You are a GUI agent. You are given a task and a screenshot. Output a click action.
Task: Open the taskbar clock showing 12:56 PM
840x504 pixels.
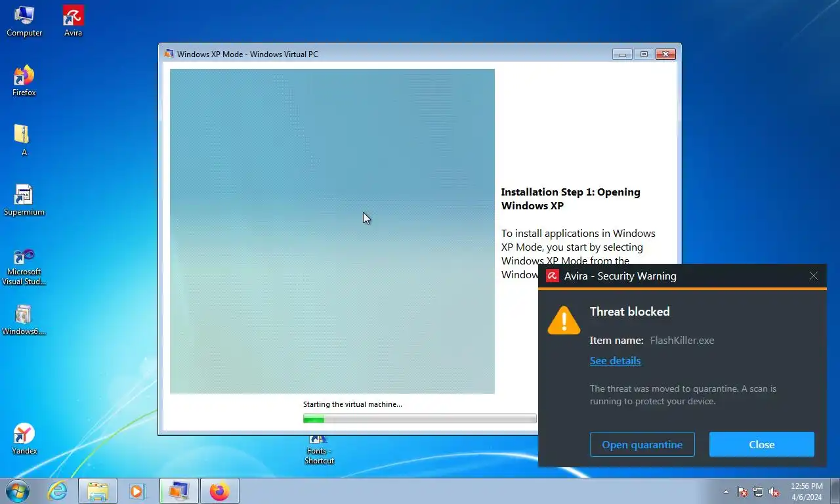click(807, 492)
